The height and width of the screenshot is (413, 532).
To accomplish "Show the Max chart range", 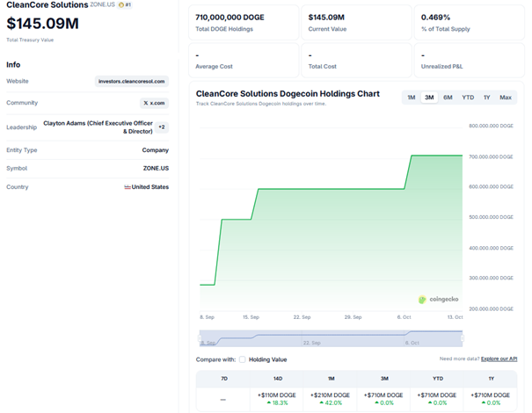I will [505, 98].
